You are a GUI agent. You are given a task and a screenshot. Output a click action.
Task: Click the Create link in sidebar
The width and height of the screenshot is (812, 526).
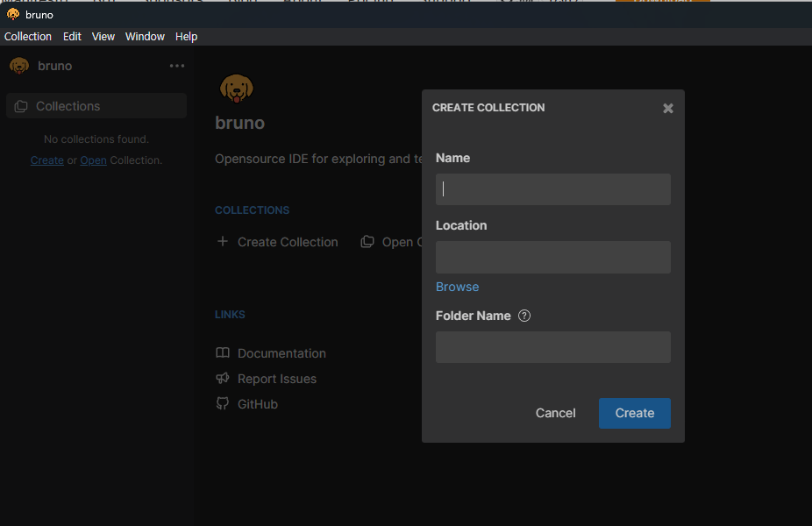click(x=47, y=160)
